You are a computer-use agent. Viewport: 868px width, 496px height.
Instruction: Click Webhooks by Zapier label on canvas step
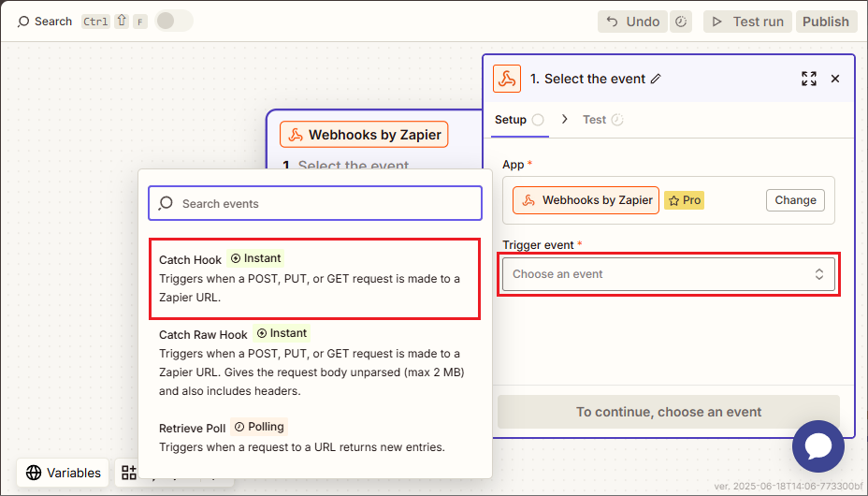click(364, 135)
